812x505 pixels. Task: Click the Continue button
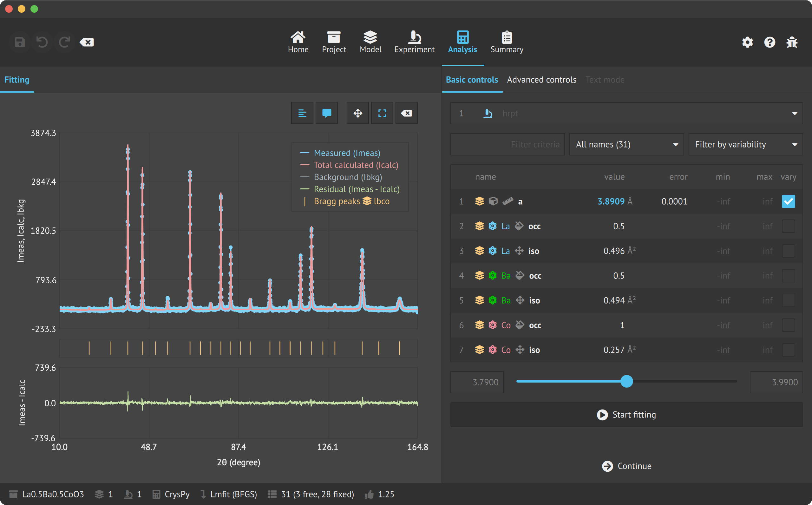pyautogui.click(x=626, y=466)
